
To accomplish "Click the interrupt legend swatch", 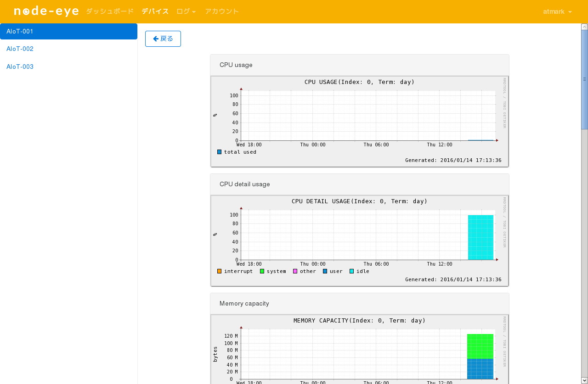I will point(219,271).
